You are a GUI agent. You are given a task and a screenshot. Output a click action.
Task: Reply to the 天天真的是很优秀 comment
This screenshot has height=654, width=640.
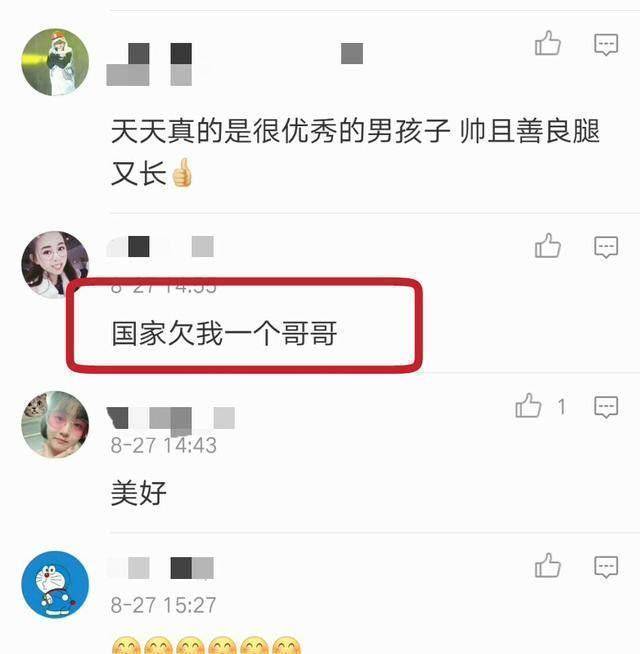coord(606,45)
